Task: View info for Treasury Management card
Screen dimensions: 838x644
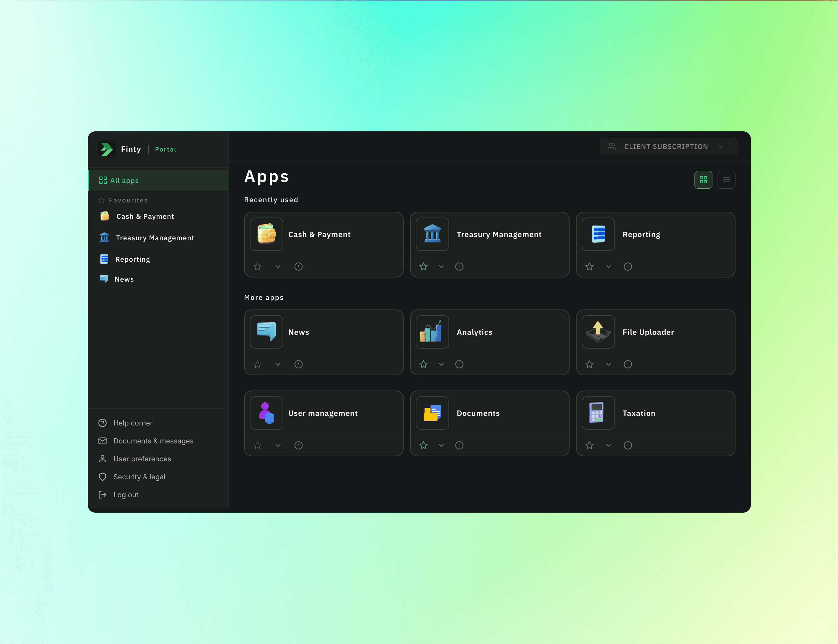Action: [x=459, y=267]
